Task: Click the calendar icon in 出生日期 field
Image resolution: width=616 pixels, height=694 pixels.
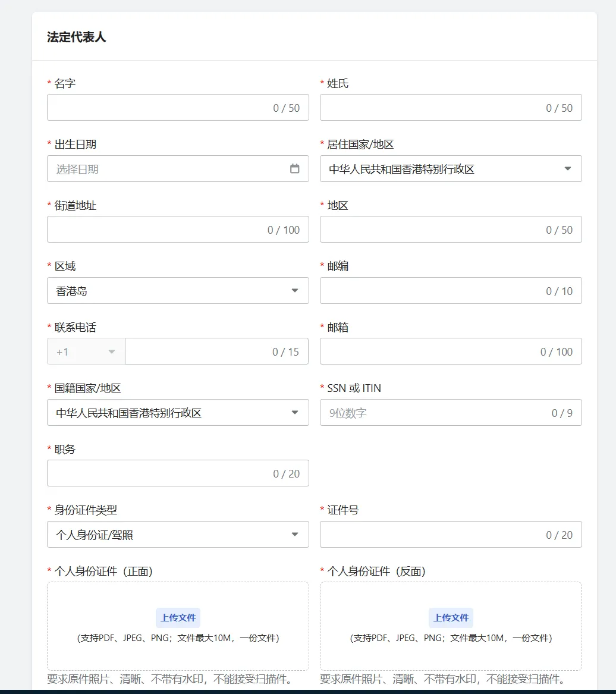Action: [294, 169]
